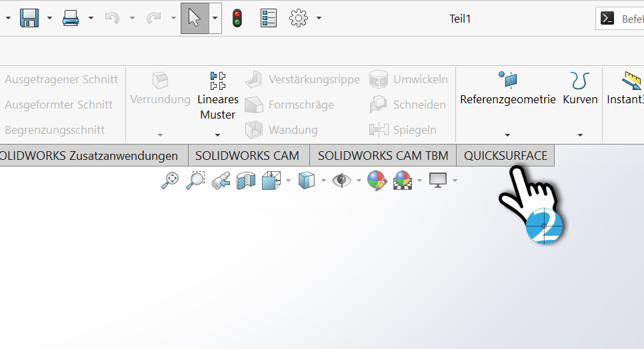Open the Options gear icon
644x349 pixels.
(x=298, y=18)
